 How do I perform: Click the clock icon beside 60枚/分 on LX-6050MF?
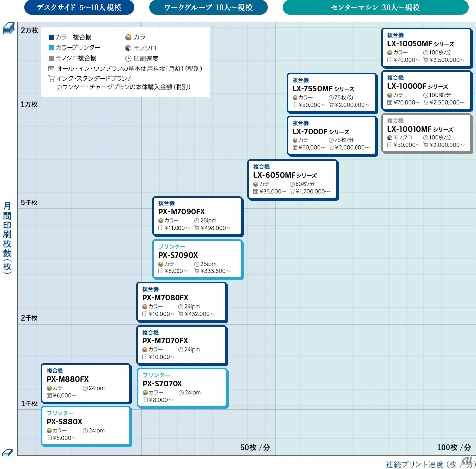coord(292,184)
